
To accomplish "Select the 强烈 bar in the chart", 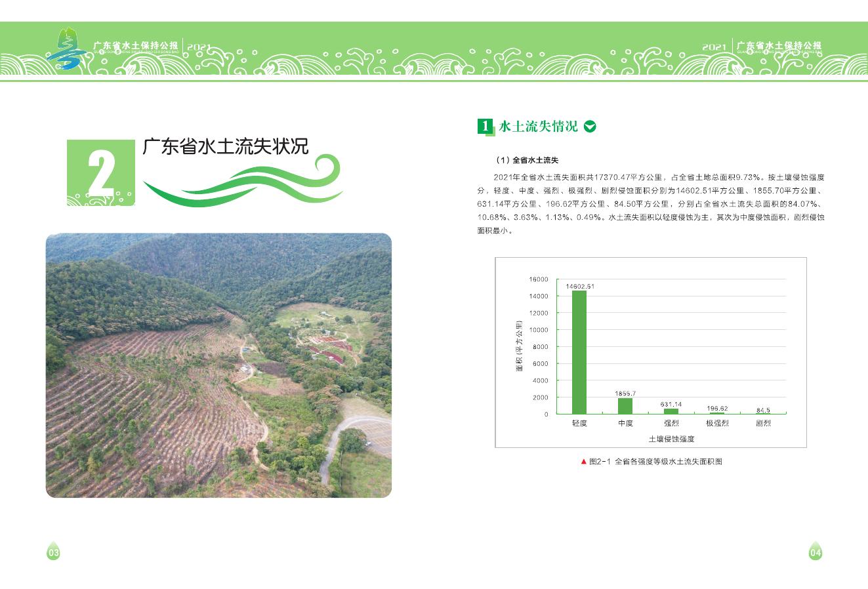I will pos(671,411).
